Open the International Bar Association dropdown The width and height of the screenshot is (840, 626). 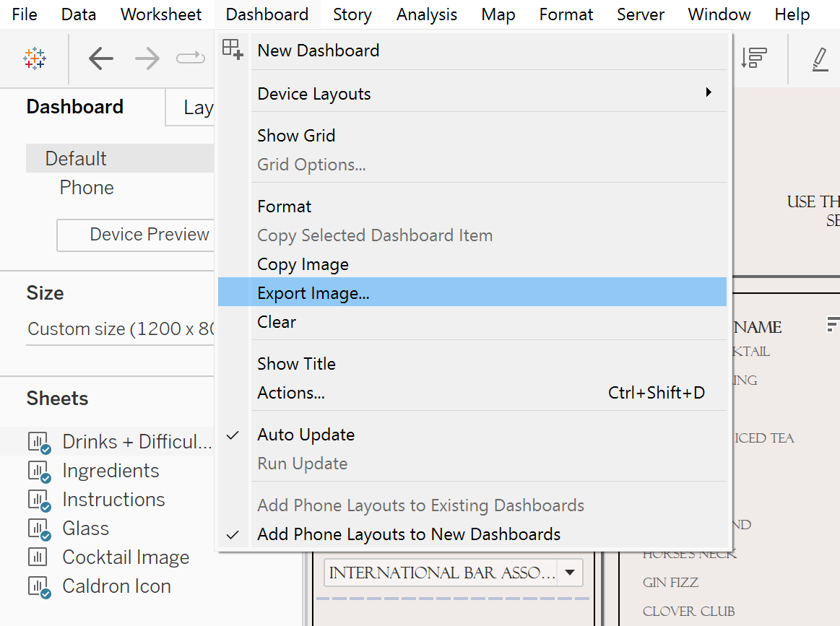[x=569, y=573]
